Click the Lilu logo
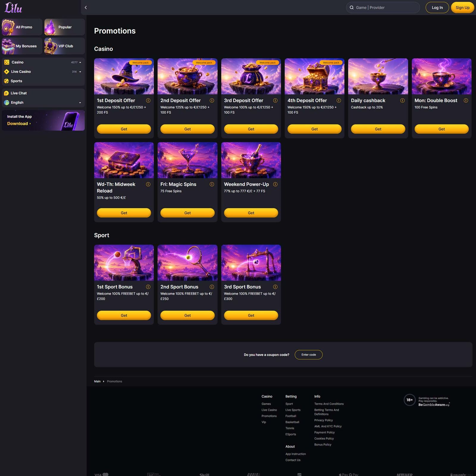Viewport: 476px width, 476px height. coord(13,8)
